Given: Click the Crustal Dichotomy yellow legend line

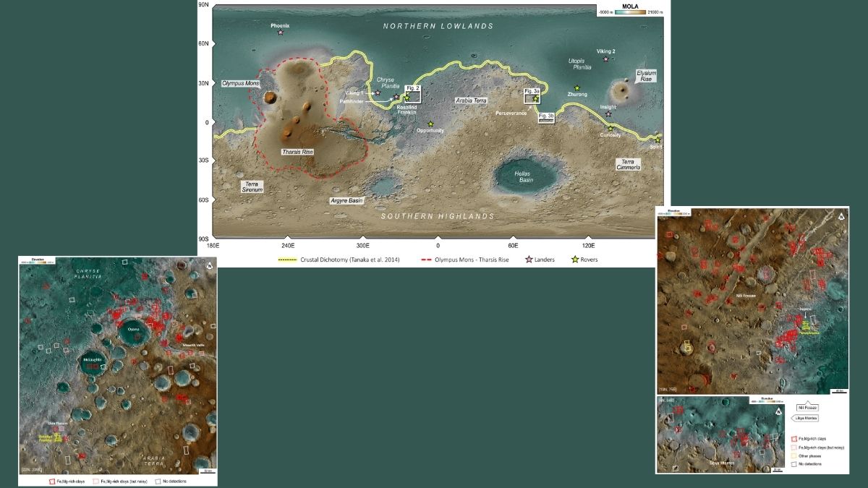Looking at the screenshot, I should pyautogui.click(x=288, y=260).
